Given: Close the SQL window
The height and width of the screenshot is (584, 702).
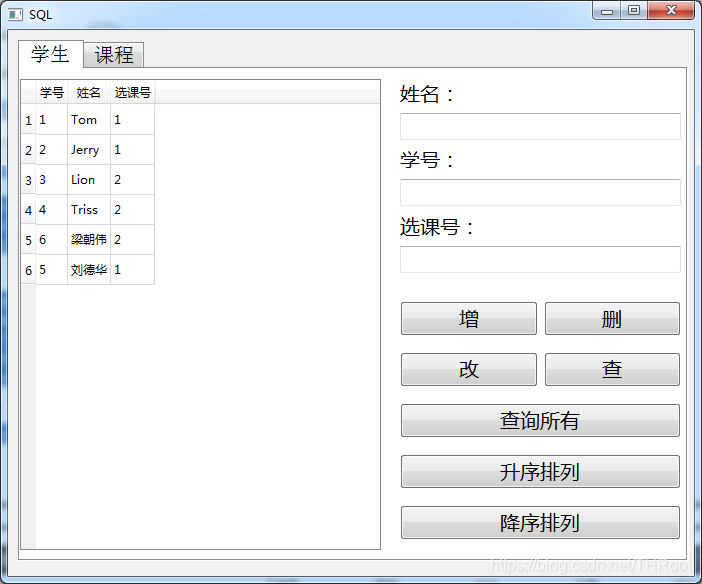Looking at the screenshot, I should click(x=671, y=11).
